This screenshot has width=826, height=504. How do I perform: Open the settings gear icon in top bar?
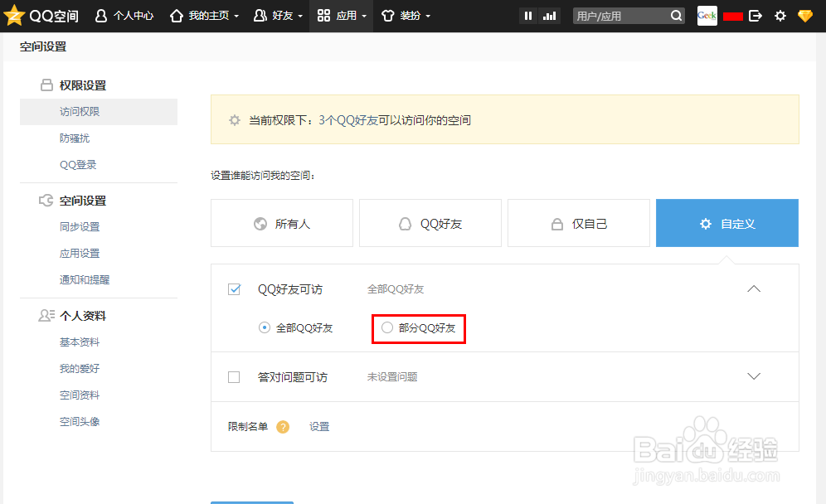pyautogui.click(x=780, y=16)
